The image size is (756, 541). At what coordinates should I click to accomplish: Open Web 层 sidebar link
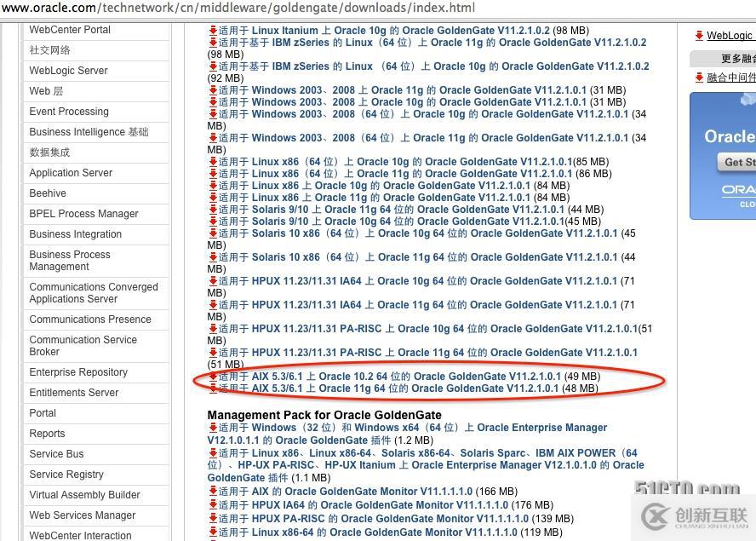(x=46, y=91)
